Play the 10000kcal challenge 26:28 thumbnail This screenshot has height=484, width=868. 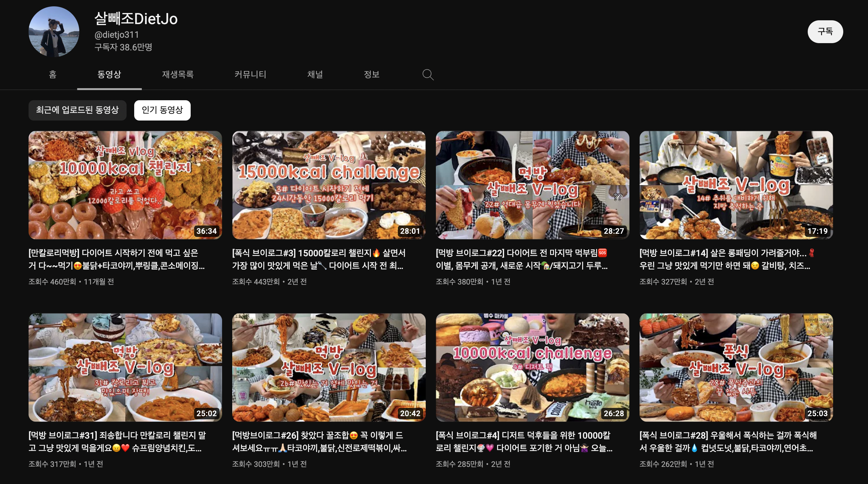[x=532, y=367]
